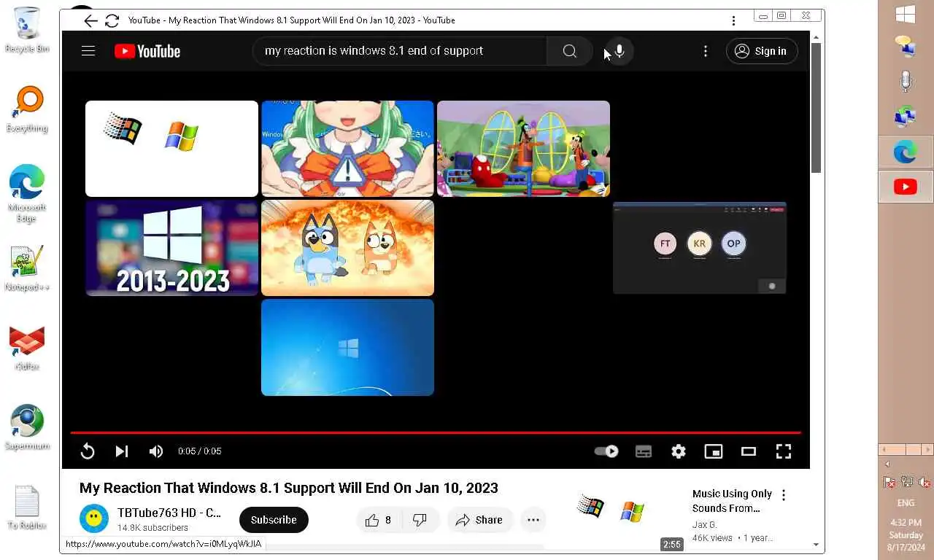
Task: Start voice search with the microphone
Action: coord(620,51)
